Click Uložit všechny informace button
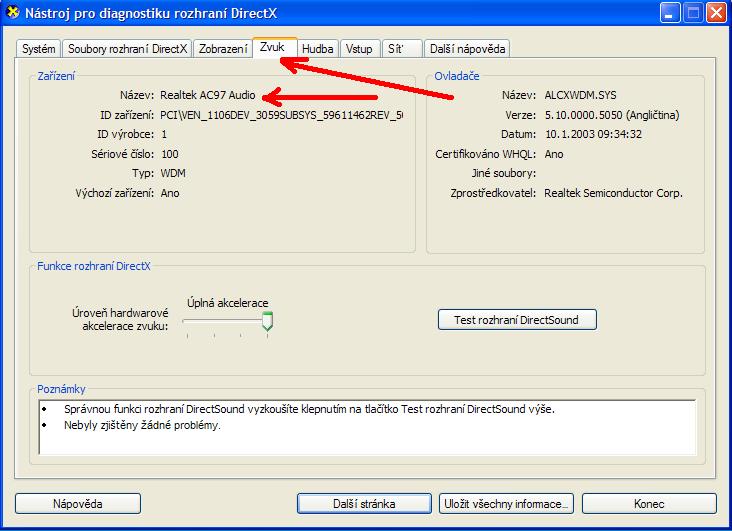The height and width of the screenshot is (531, 732). pyautogui.click(x=506, y=503)
